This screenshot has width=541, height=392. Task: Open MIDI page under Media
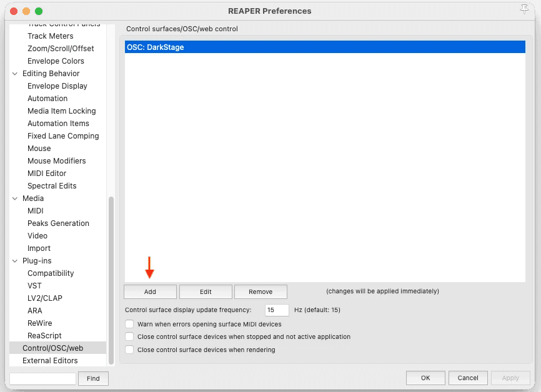(36, 210)
